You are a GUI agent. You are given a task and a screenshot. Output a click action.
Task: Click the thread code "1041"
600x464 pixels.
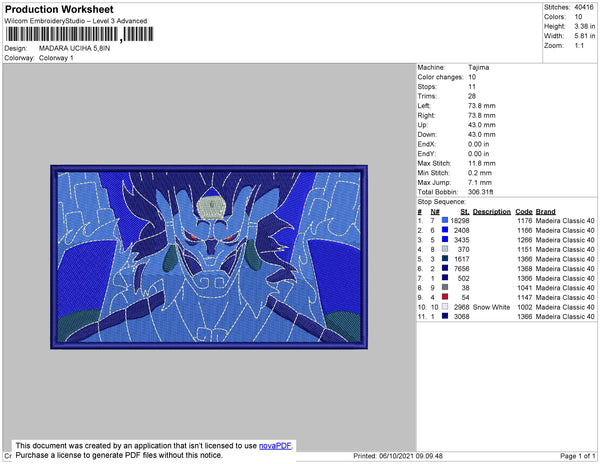525,288
